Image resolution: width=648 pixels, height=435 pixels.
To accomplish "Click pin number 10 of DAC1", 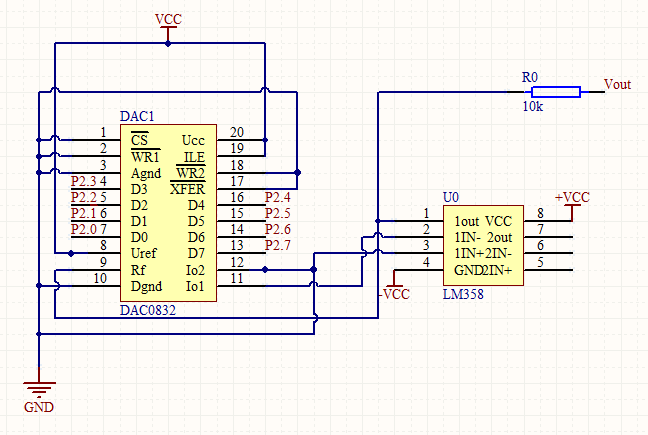I will point(100,278).
